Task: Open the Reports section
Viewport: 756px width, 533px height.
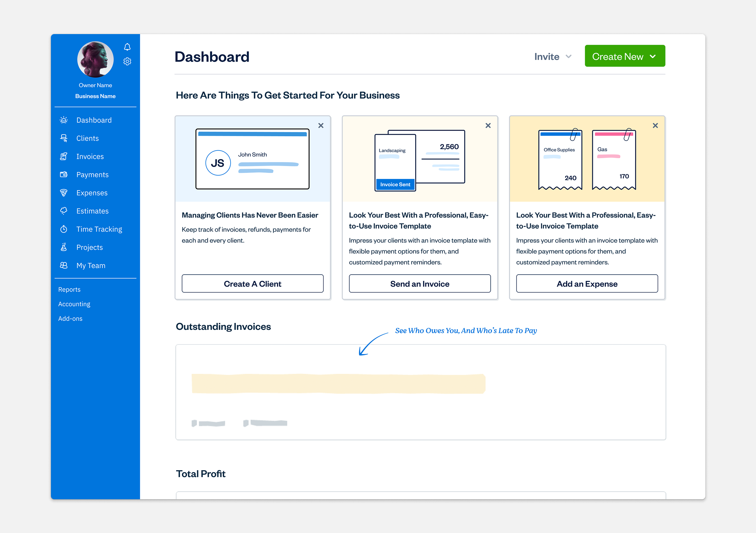Action: [x=69, y=289]
